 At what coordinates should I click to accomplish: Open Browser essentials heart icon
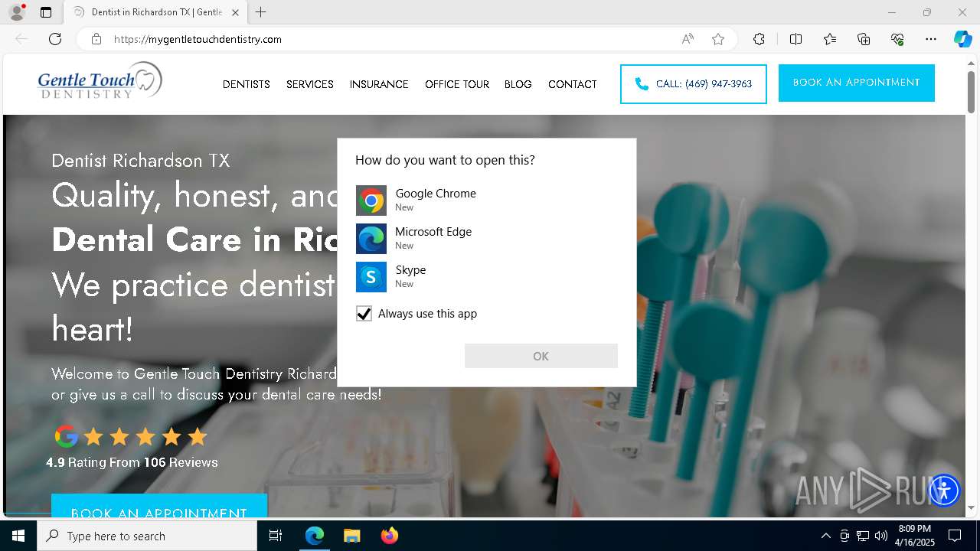897,39
